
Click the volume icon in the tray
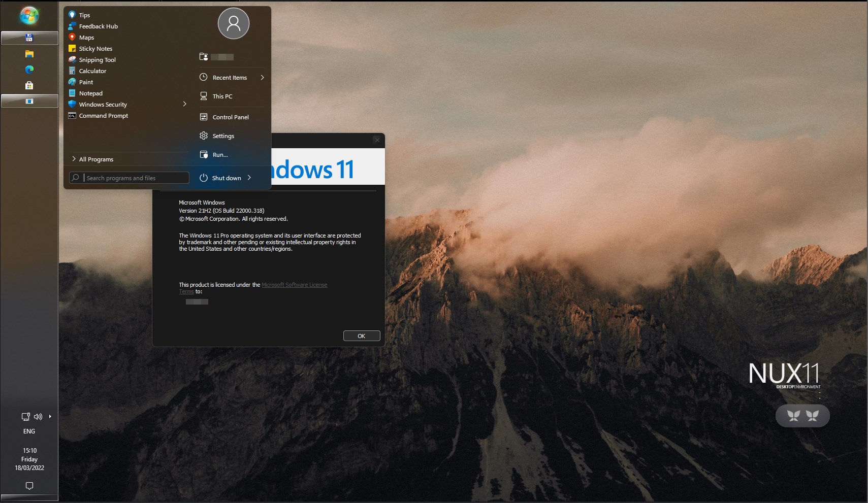click(38, 417)
